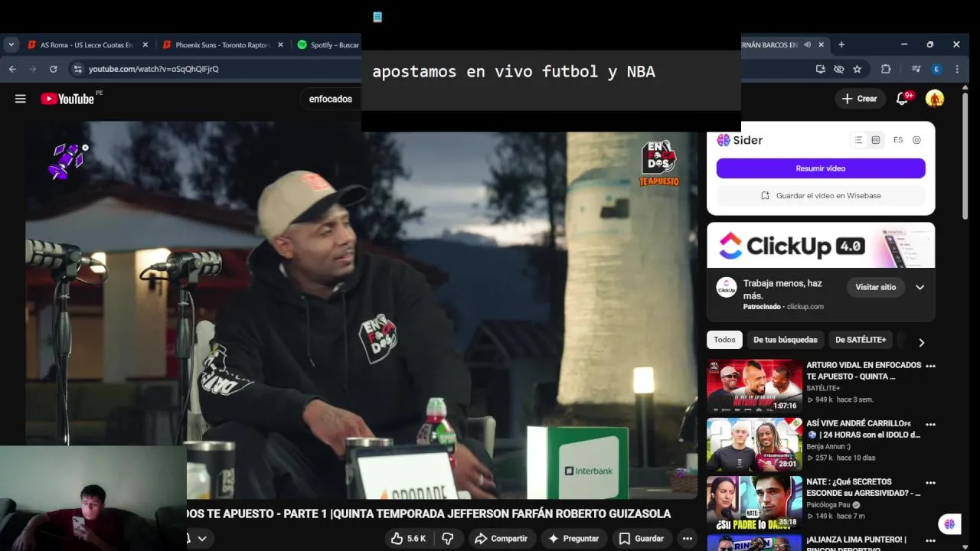Open the media controls icon in toolbar

pos(916,69)
